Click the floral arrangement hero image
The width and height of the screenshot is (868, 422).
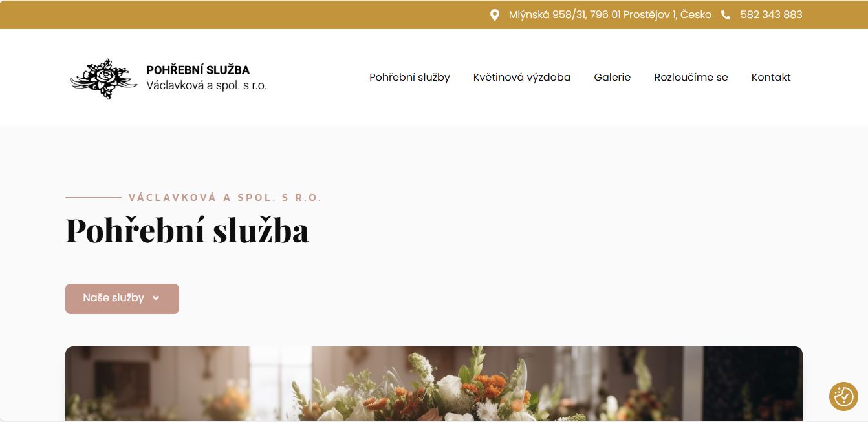(x=434, y=384)
